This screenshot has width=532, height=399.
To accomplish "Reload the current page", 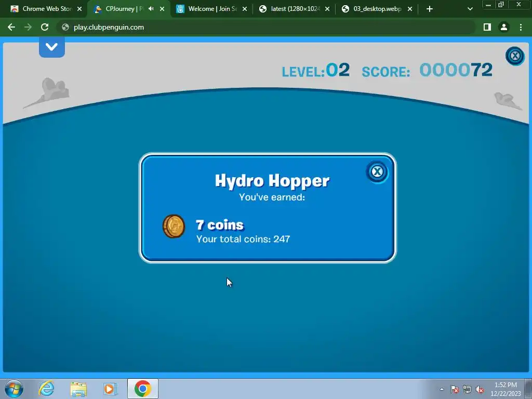I will 45,27.
